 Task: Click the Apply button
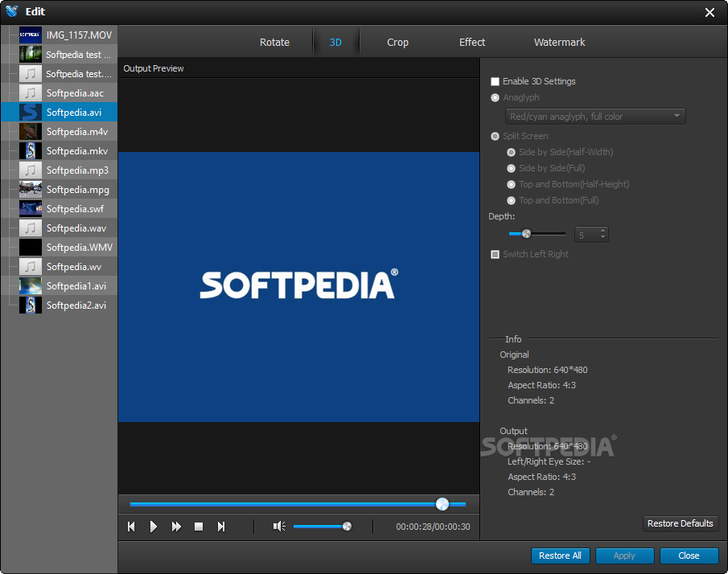(624, 556)
